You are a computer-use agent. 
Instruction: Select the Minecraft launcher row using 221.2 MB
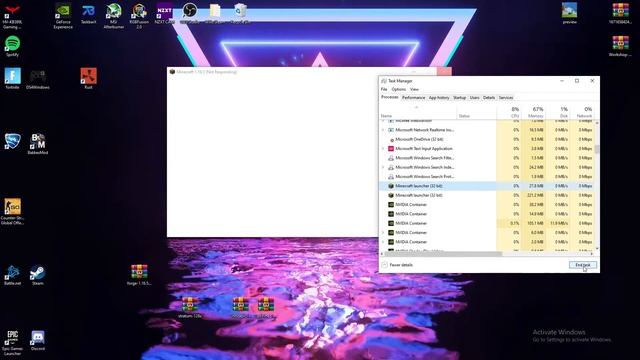pos(487,195)
